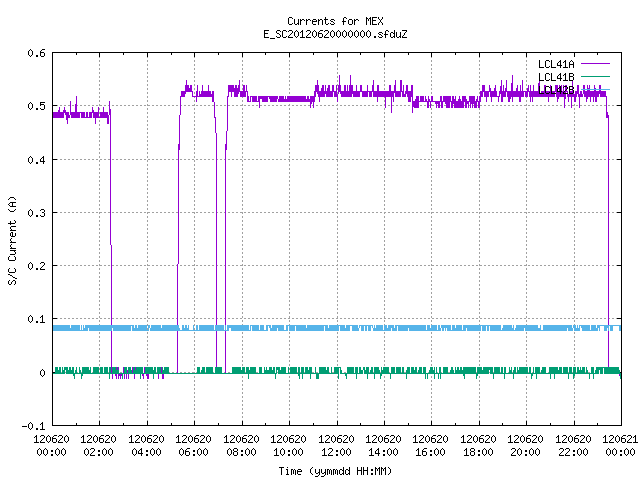The width and height of the screenshot is (640, 480).
Task: Click the chart title "Currents for MEX"
Action: 335,21
